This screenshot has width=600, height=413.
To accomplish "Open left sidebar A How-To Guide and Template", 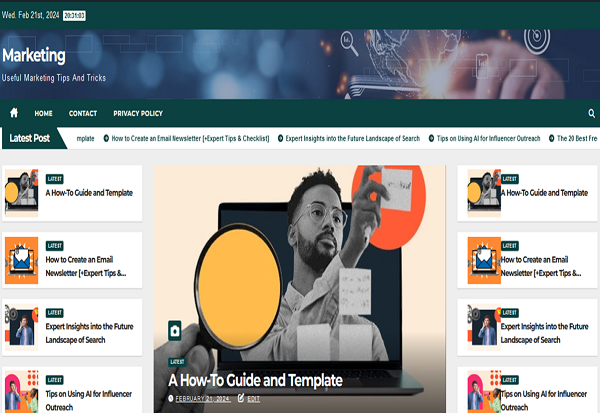I will pyautogui.click(x=89, y=193).
